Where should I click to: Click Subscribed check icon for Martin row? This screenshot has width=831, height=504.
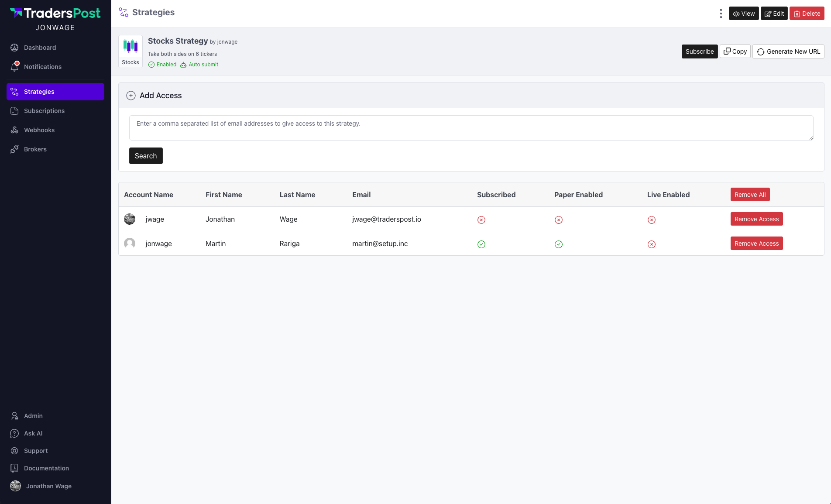tap(481, 244)
